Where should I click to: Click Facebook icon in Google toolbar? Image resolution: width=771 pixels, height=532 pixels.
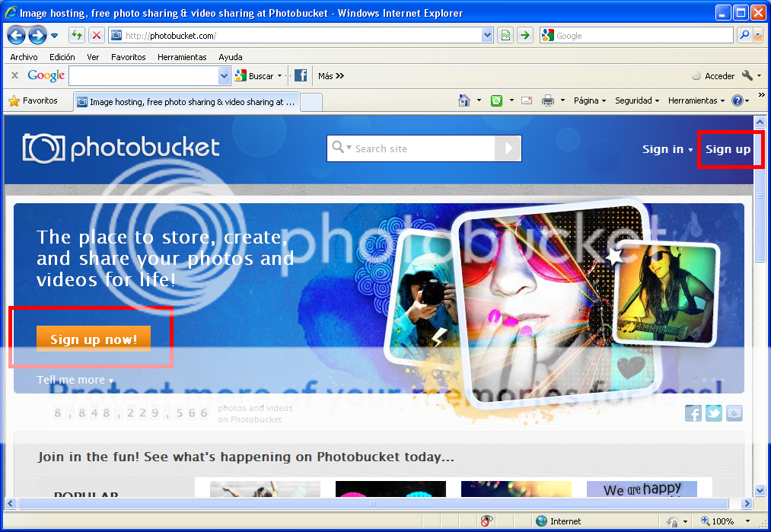[x=301, y=75]
